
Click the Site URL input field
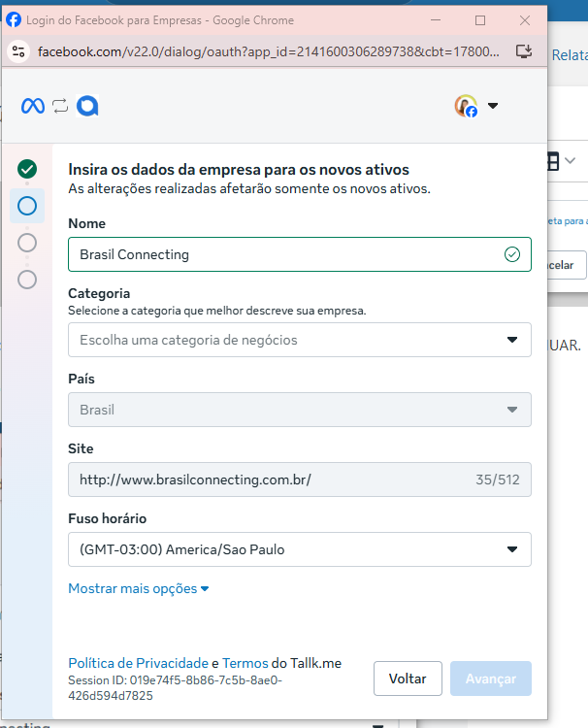click(300, 480)
